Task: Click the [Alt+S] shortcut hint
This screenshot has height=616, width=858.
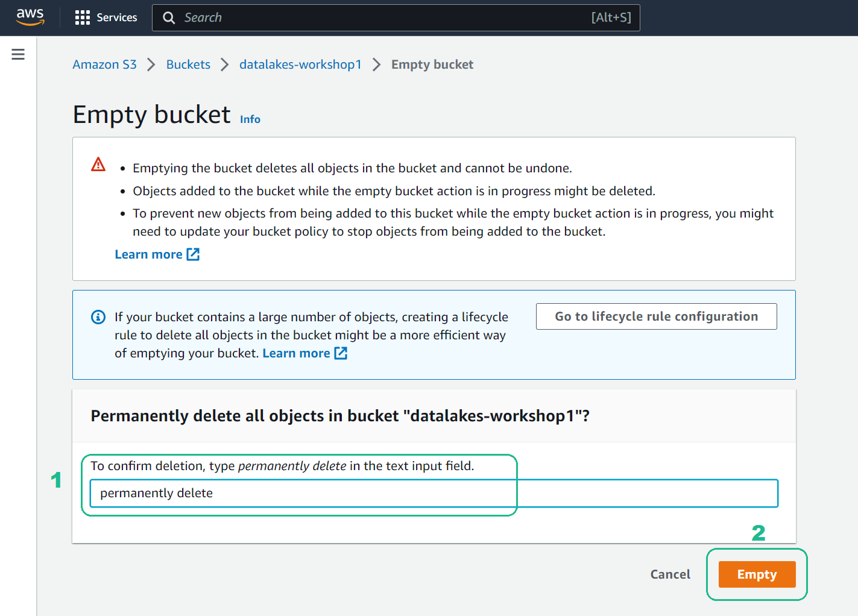Action: pos(611,17)
